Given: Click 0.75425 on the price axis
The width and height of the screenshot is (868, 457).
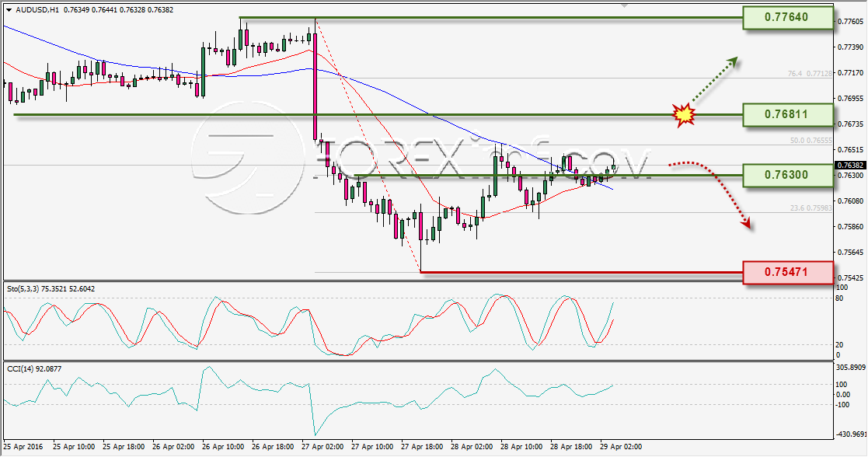Looking at the screenshot, I should point(851,277).
